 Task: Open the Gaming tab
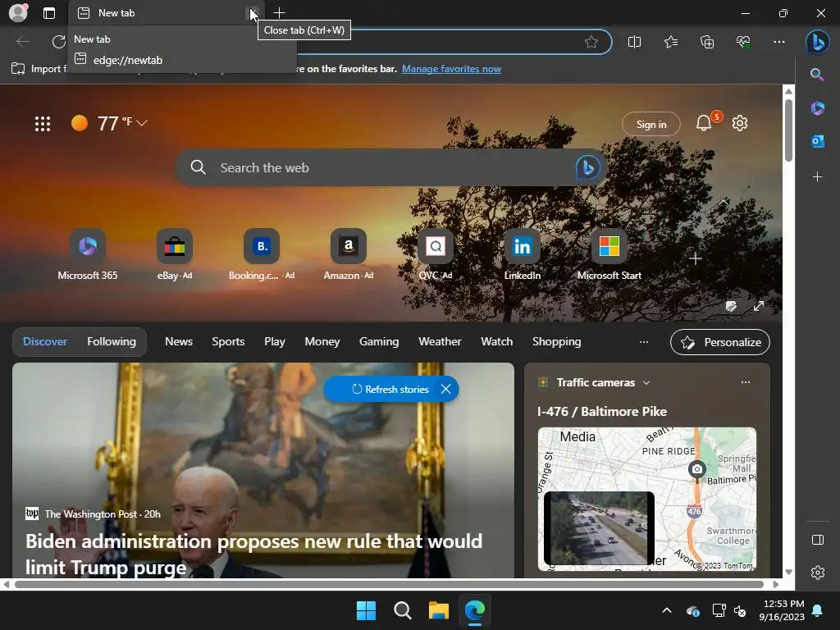coord(379,342)
